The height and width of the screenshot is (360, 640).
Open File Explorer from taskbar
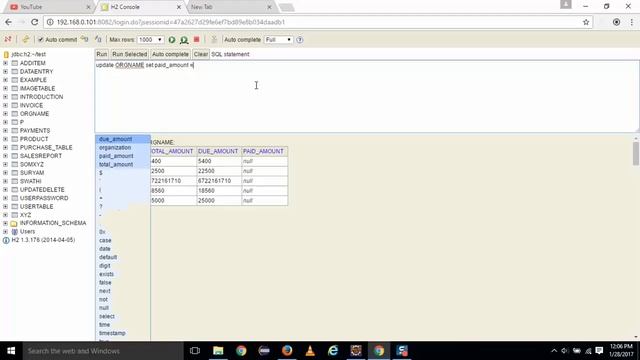click(x=218, y=351)
